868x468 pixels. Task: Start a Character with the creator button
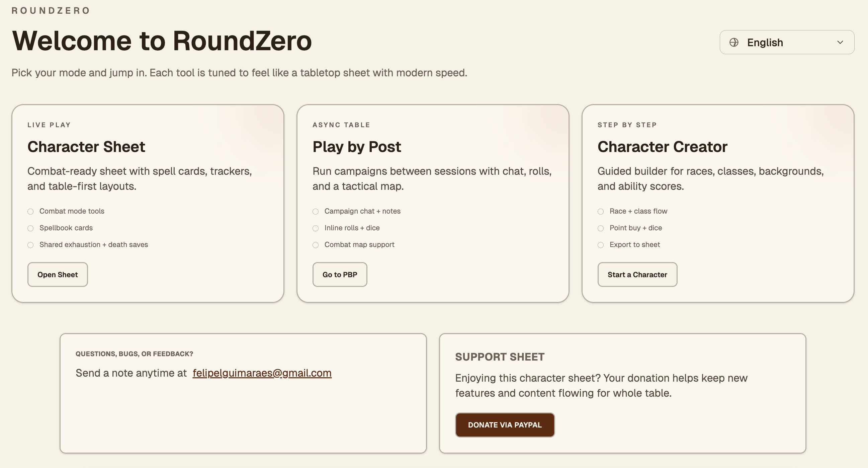coord(637,275)
